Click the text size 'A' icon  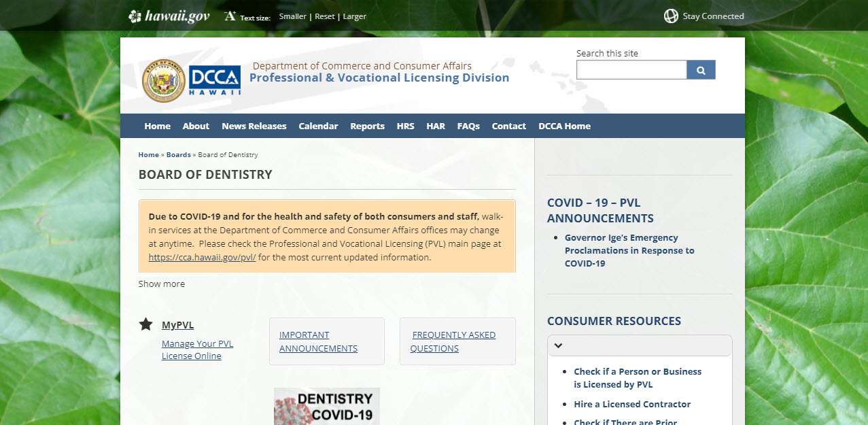click(x=230, y=14)
